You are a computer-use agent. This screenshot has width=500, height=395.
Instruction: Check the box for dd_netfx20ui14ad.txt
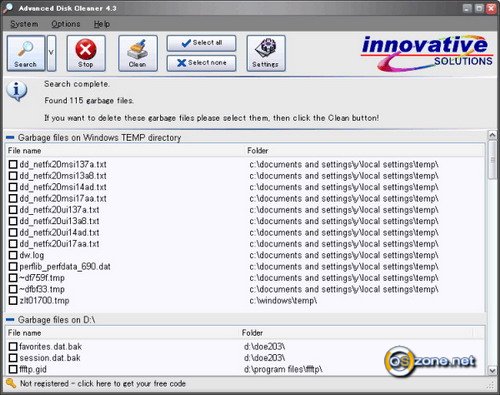13,232
